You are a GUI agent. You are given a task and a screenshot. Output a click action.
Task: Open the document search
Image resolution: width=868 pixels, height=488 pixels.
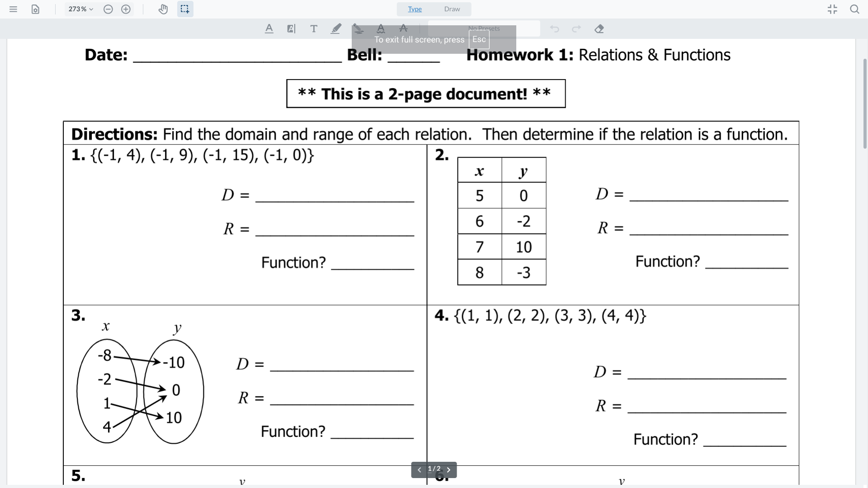tap(854, 9)
